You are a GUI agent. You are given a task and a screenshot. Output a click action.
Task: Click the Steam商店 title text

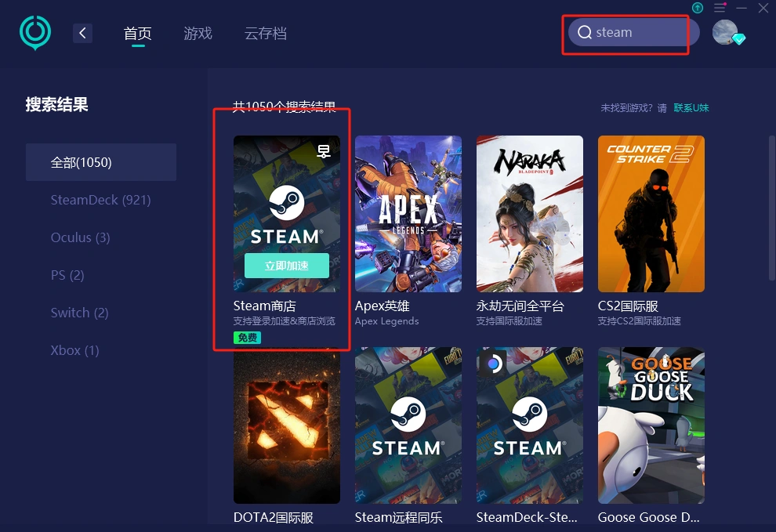click(x=265, y=306)
